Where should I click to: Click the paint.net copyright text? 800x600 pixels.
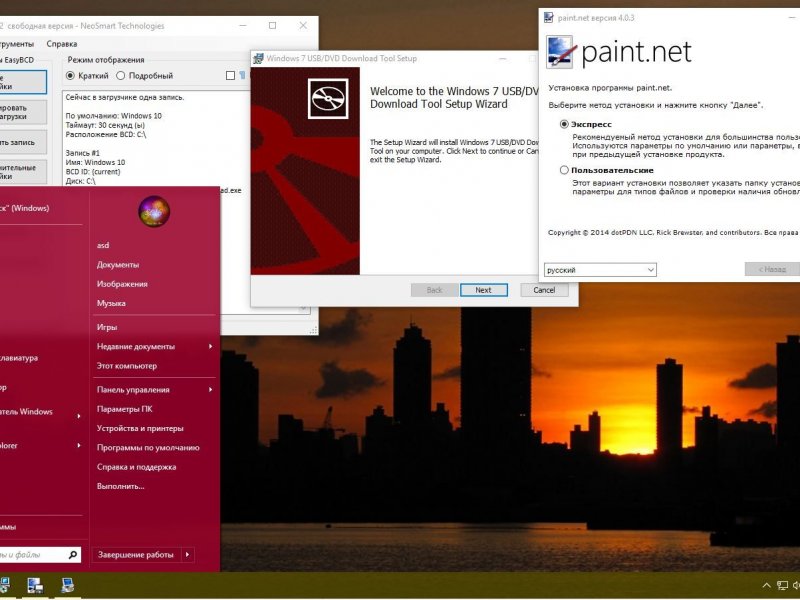[x=673, y=233]
